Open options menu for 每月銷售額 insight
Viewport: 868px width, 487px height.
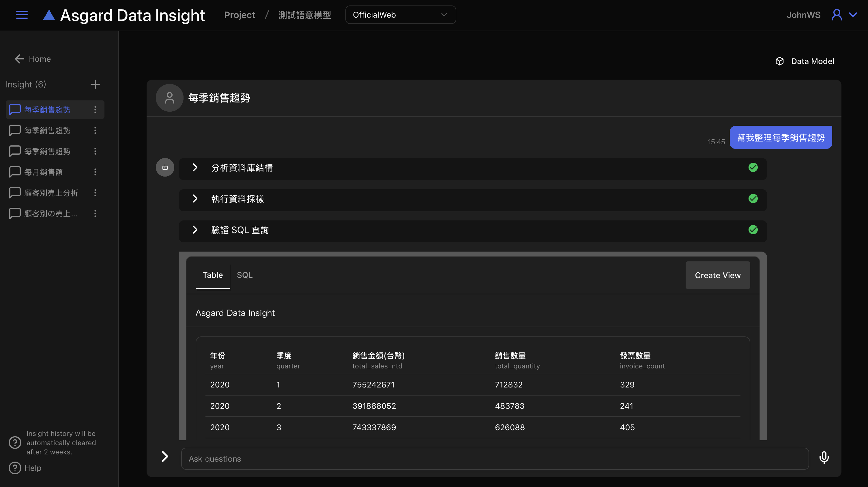[95, 172]
